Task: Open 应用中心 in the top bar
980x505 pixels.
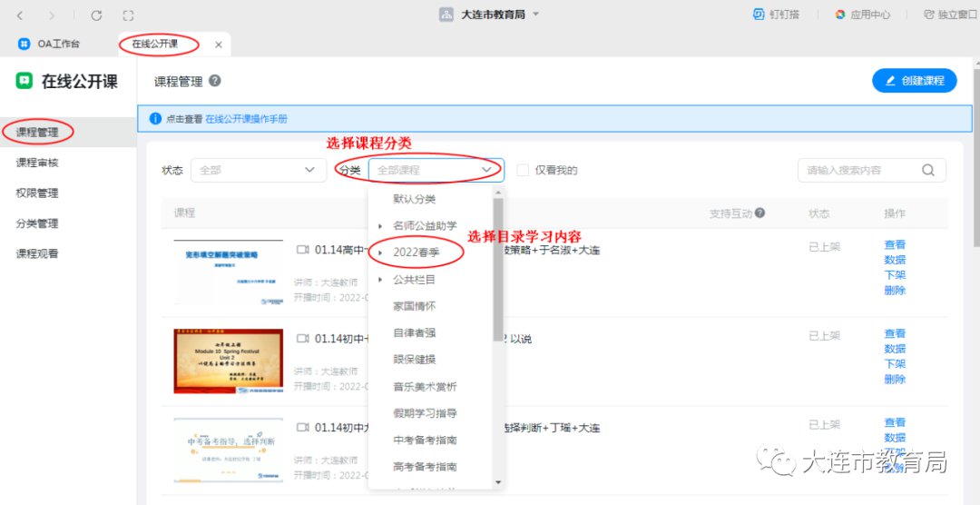Action: [x=862, y=15]
